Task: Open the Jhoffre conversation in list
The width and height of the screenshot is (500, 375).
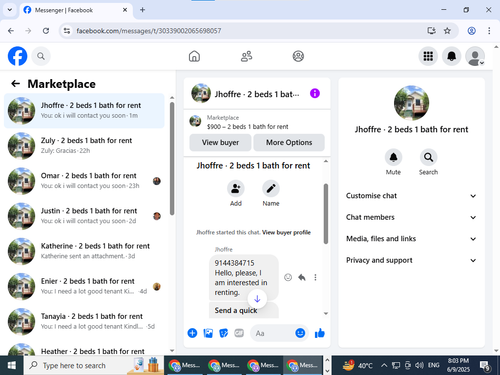Action: (84, 111)
